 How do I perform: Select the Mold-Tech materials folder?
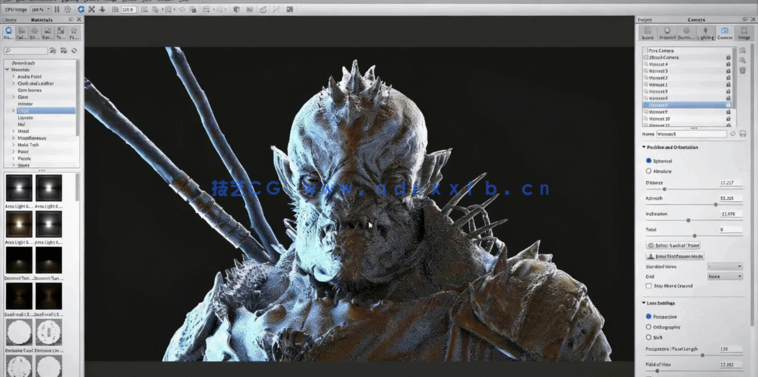(x=28, y=145)
